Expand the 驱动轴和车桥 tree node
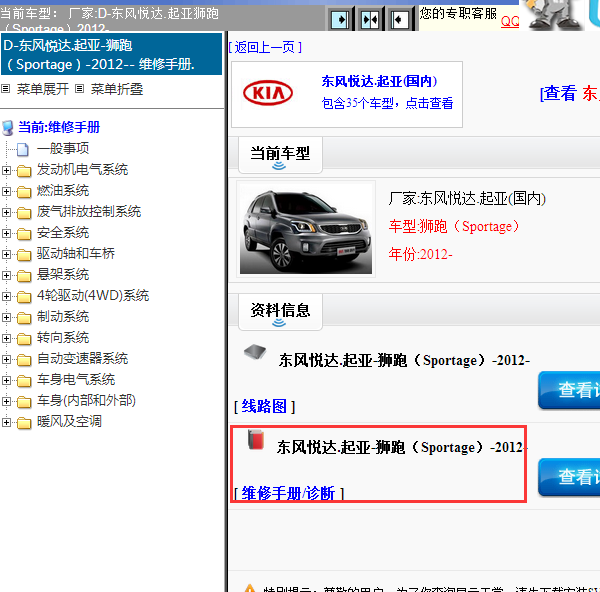600x592 pixels. tap(6, 254)
